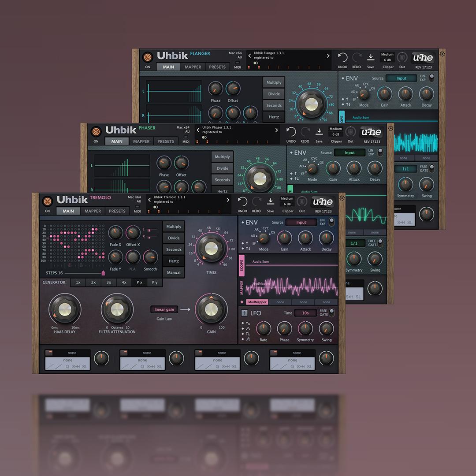The image size is (476, 476).
Task: Click Tremolo TIMES large knob
Action: coord(211,248)
